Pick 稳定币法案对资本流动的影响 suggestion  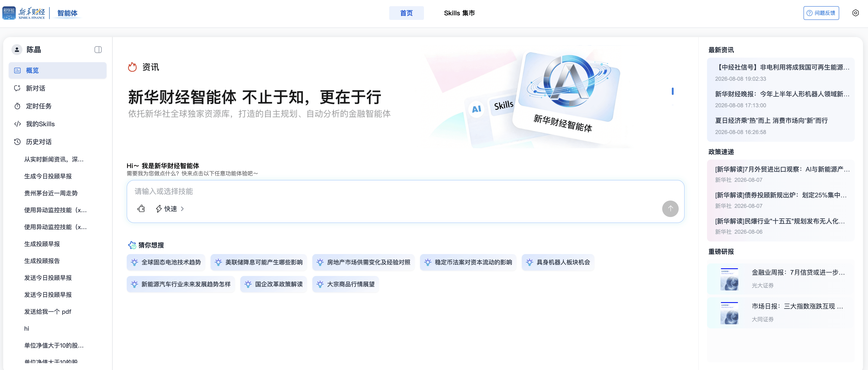(x=468, y=262)
